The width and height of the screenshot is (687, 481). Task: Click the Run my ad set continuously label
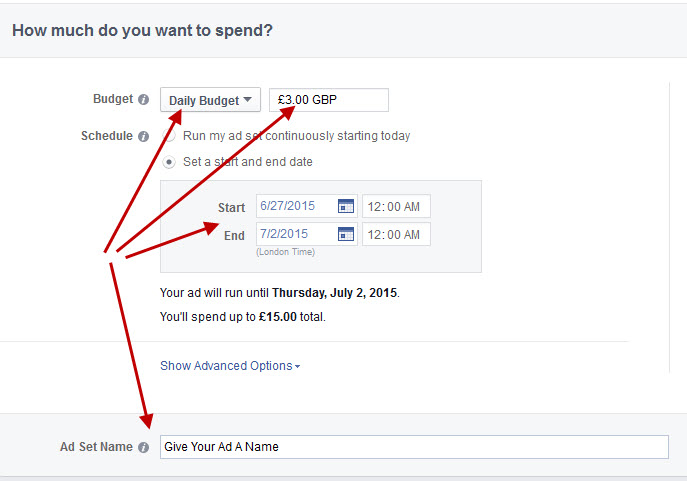click(x=297, y=136)
